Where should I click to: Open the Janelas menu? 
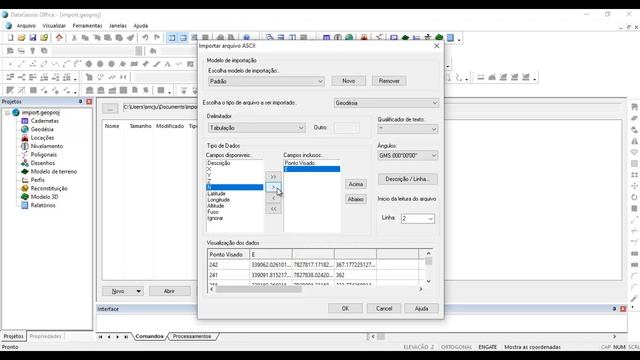tap(118, 26)
